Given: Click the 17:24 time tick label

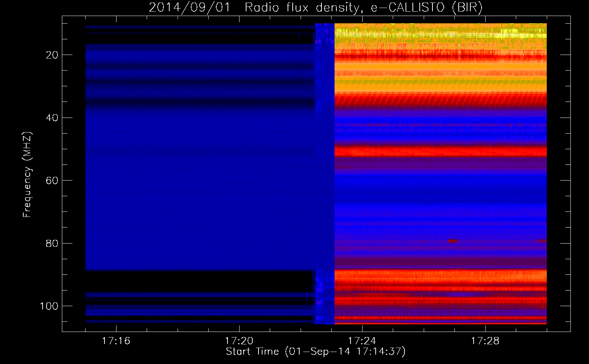Looking at the screenshot, I should pos(362,341).
